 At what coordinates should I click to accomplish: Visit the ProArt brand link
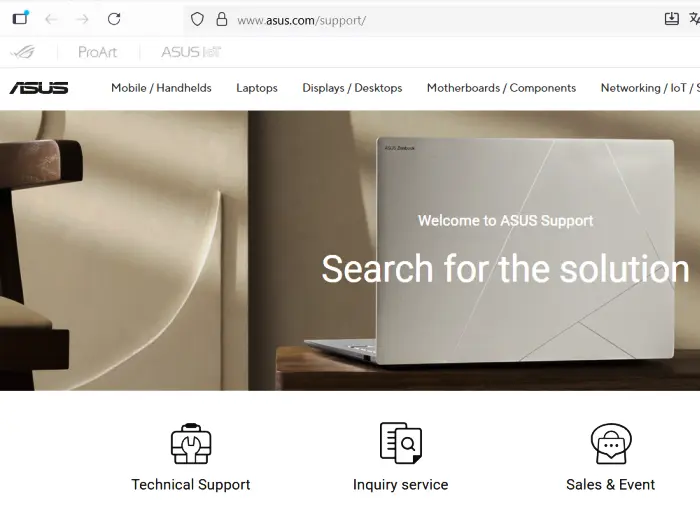pyautogui.click(x=97, y=52)
